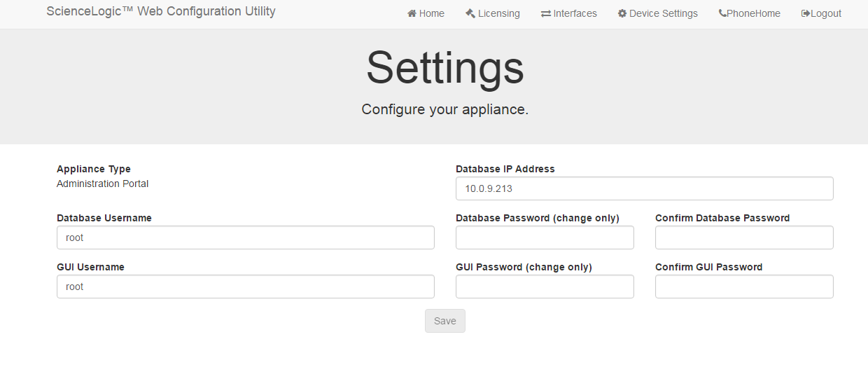Image resolution: width=868 pixels, height=372 pixels.
Task: Open the Licensing page from the navbar
Action: (498, 14)
